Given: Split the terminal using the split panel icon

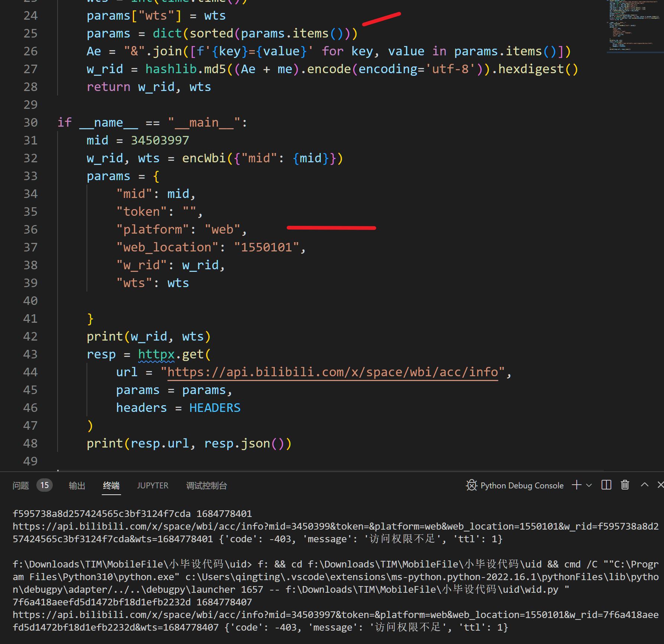Looking at the screenshot, I should tap(606, 485).
